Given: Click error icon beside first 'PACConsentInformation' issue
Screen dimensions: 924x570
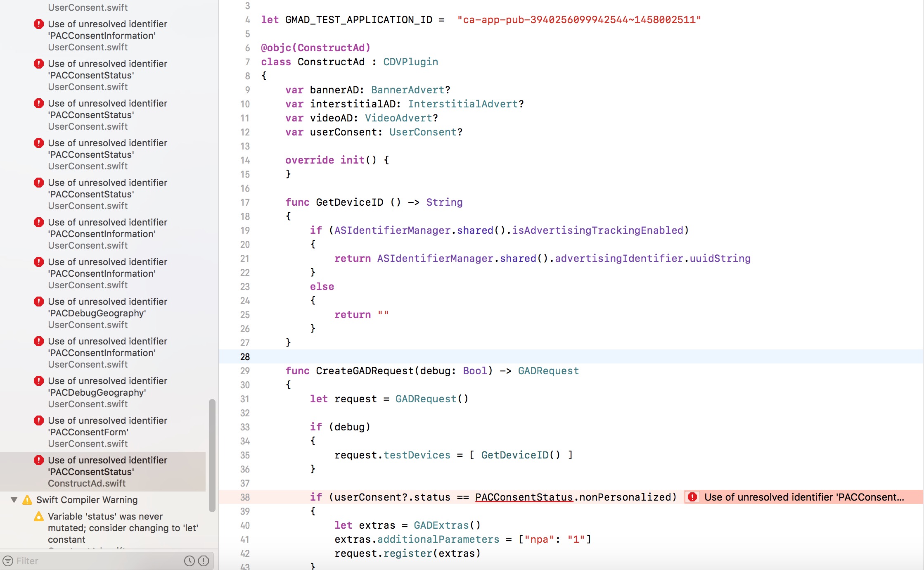Looking at the screenshot, I should [39, 24].
